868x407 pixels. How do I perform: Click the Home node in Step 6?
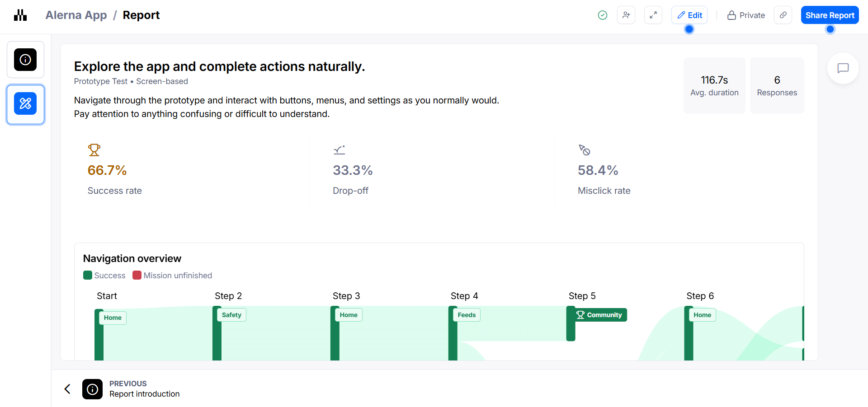click(702, 315)
